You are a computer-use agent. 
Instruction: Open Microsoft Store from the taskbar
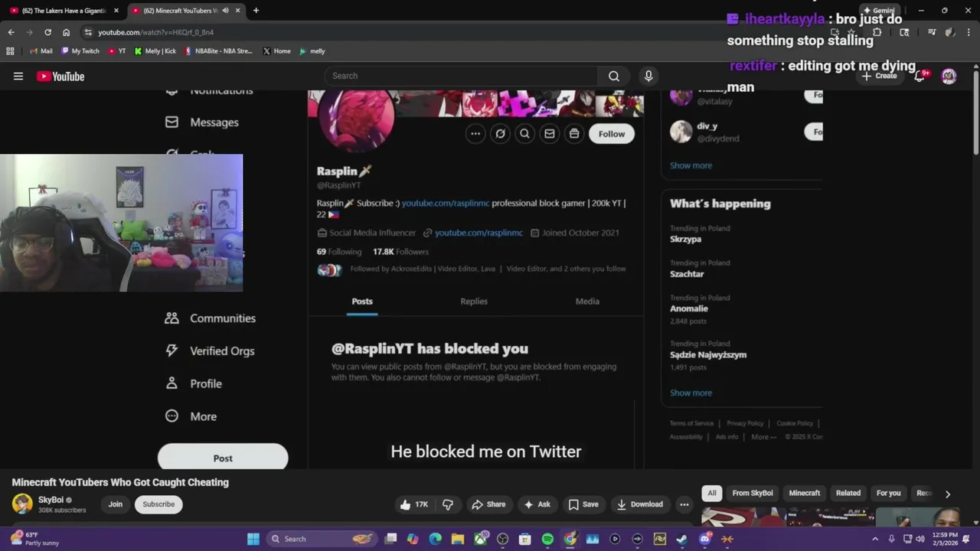coord(525,539)
